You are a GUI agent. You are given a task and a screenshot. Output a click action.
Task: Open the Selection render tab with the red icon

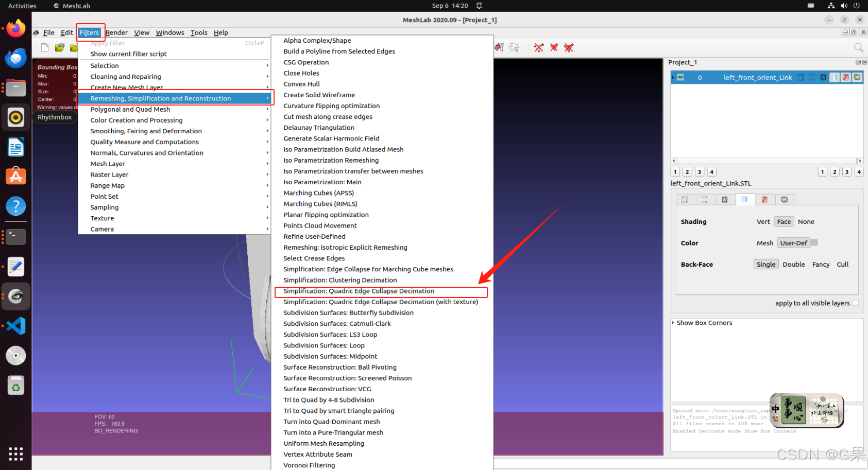pyautogui.click(x=764, y=200)
